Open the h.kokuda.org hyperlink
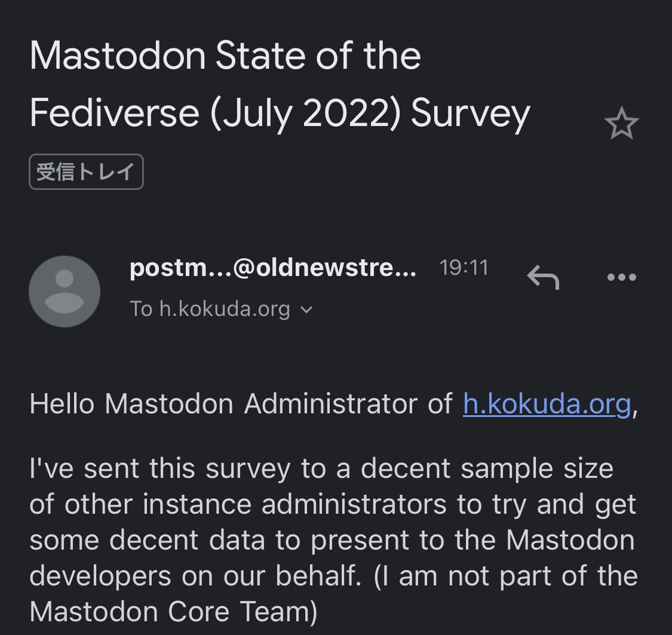 (547, 404)
